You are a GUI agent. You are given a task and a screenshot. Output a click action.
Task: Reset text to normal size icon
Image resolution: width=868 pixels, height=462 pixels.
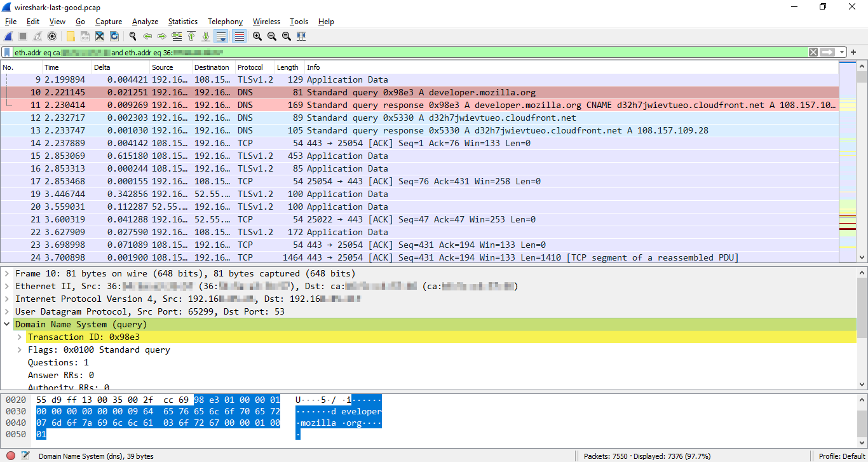287,36
